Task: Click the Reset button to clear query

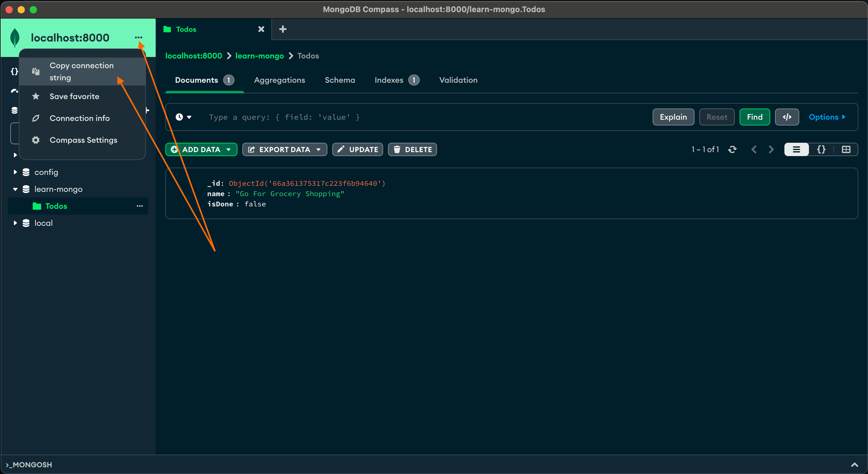Action: 716,117
